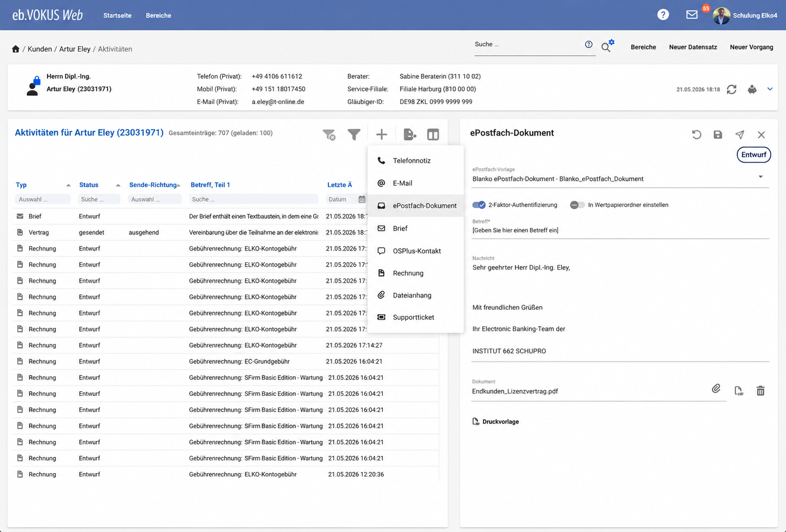
Task: Click the Neuer Vorgang button
Action: click(x=751, y=47)
